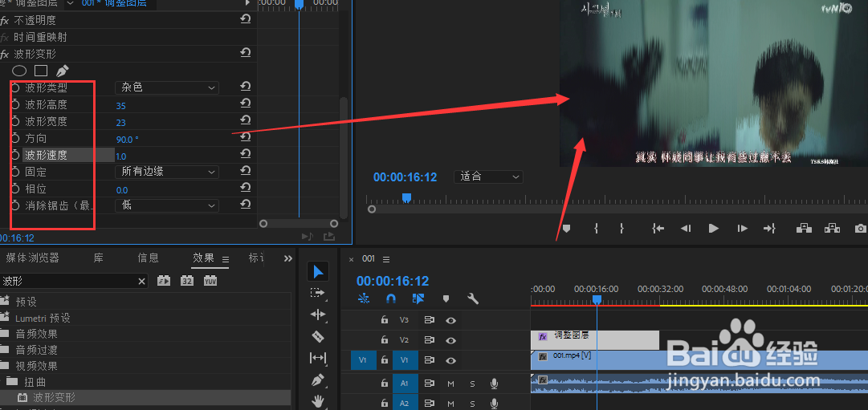
Task: Show hidden panel tabs via double chevron
Action: pos(287,258)
